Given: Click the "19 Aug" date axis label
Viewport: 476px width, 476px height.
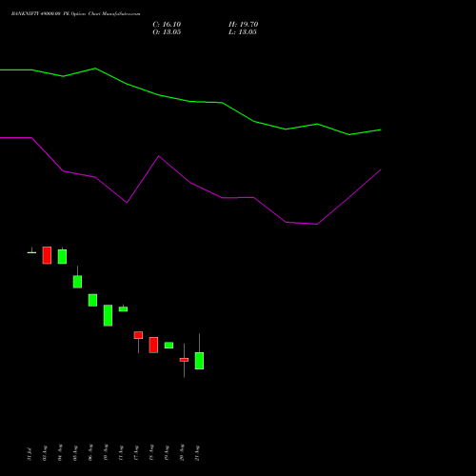Looking at the screenshot, I should click(167, 453).
